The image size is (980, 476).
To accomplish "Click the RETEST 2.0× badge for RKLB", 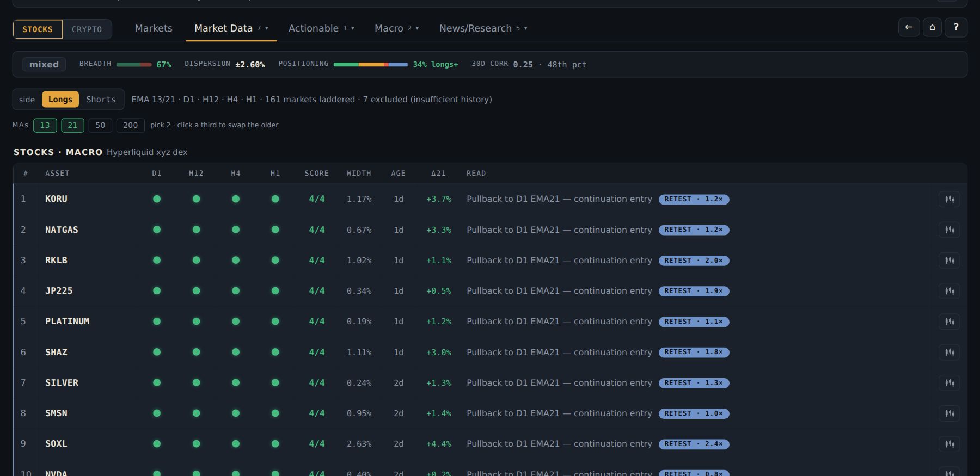I will tap(694, 261).
